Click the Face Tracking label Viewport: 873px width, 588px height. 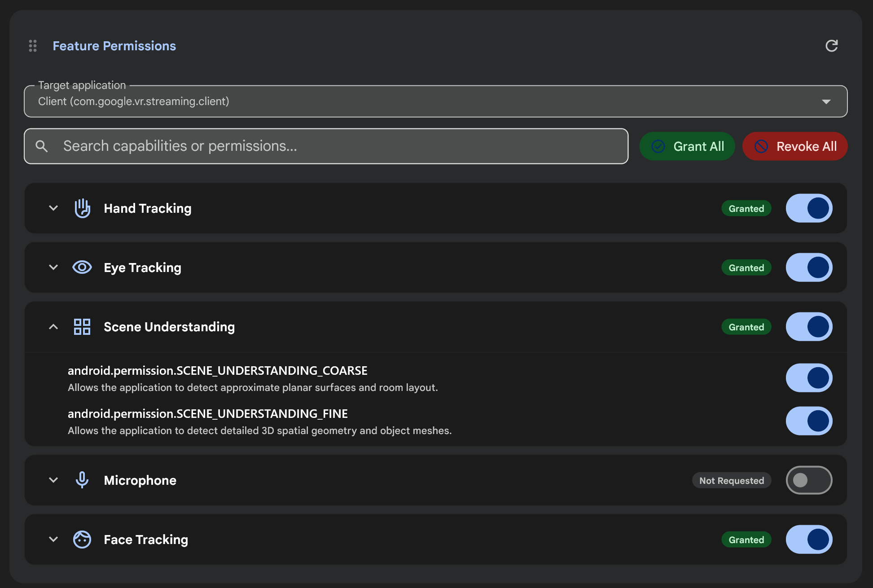(x=146, y=540)
